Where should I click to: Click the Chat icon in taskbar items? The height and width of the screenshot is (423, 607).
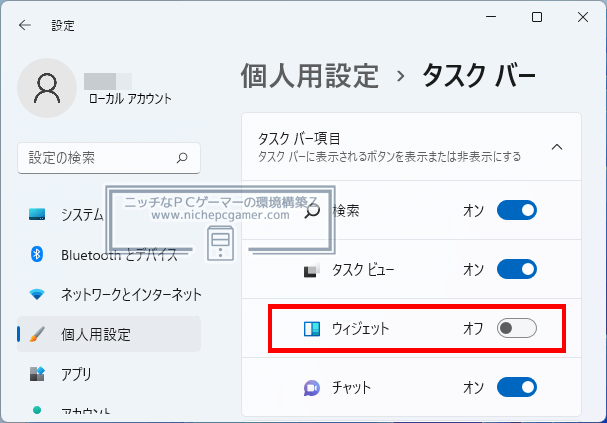pyautogui.click(x=312, y=387)
